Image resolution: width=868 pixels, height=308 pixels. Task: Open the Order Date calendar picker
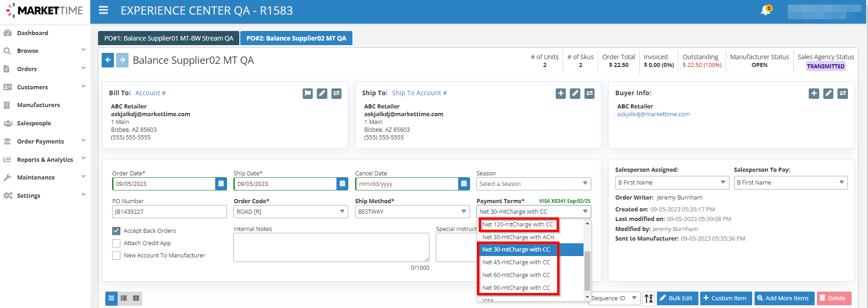click(221, 184)
